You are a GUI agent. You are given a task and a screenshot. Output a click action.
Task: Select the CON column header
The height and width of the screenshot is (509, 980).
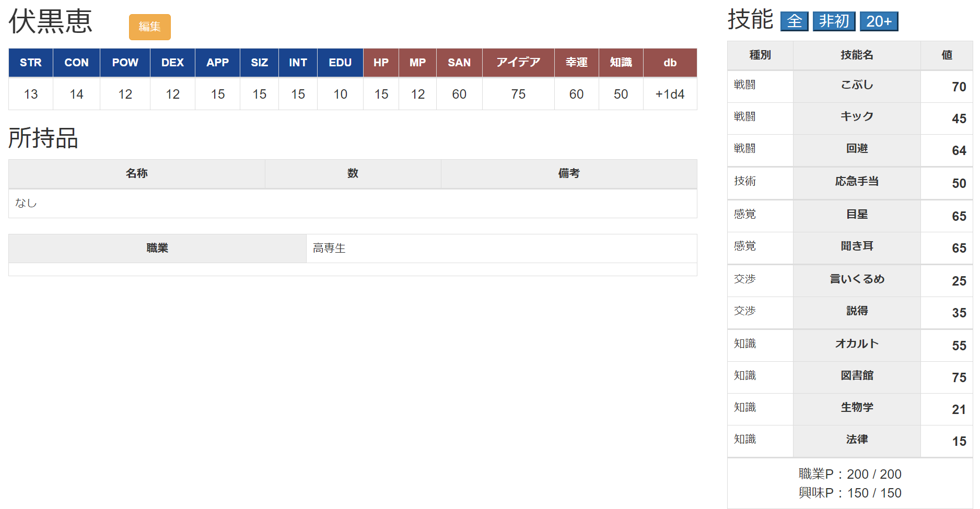pos(77,63)
